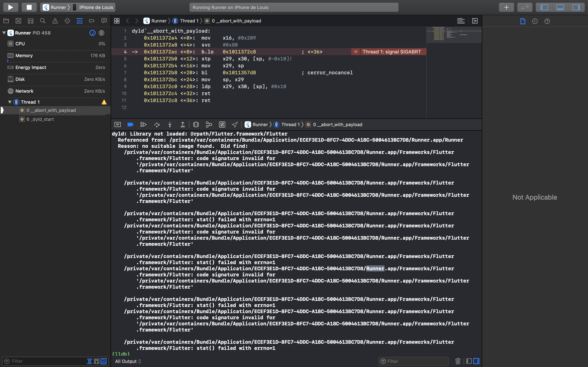Toggle the bottom debug area panel
This screenshot has width=588, height=367.
point(560,7)
